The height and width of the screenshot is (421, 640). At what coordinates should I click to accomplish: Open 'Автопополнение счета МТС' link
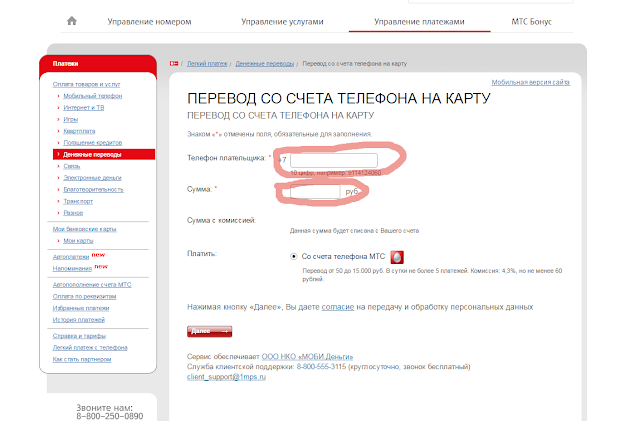[92, 285]
